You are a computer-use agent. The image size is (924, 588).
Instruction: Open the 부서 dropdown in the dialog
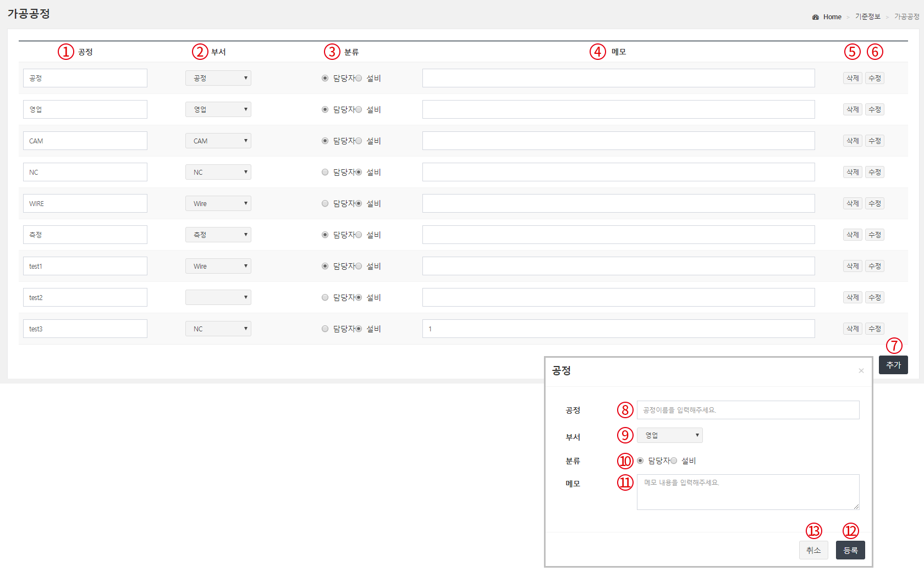(669, 436)
